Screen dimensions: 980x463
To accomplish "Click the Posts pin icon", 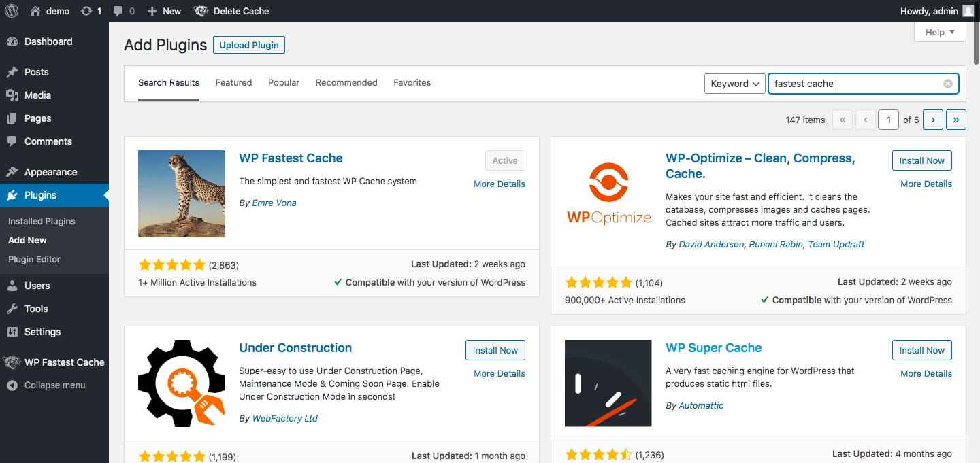I will (12, 72).
